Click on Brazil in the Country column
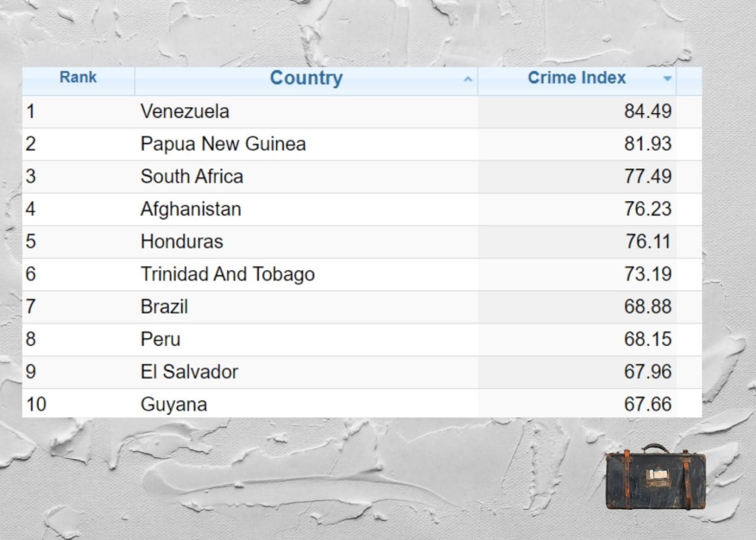This screenshot has height=540, width=756. [x=164, y=307]
